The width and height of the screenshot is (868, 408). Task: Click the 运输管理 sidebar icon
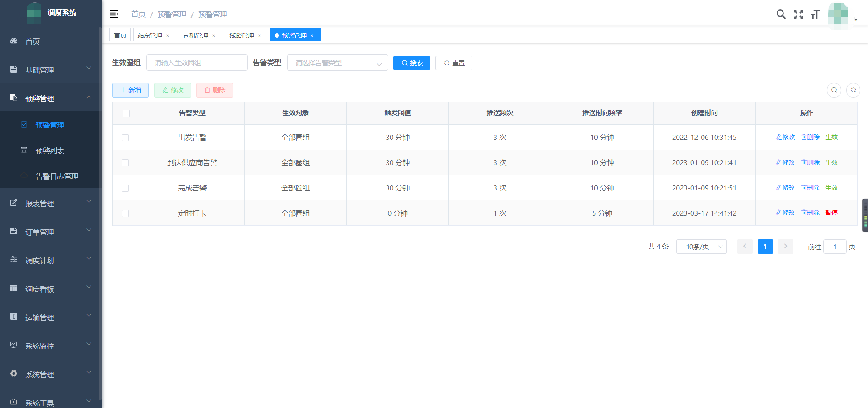(x=14, y=317)
